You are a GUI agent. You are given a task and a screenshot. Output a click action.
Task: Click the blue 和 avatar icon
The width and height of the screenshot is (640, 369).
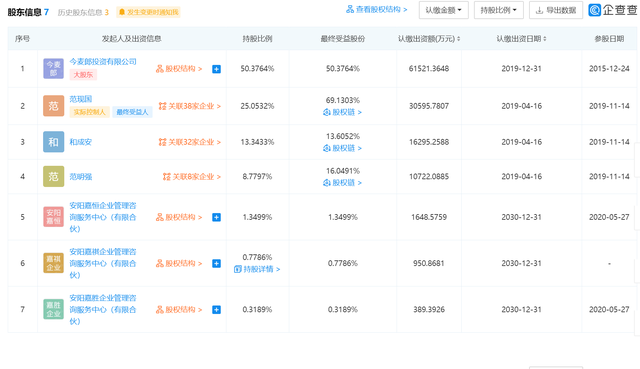53,142
